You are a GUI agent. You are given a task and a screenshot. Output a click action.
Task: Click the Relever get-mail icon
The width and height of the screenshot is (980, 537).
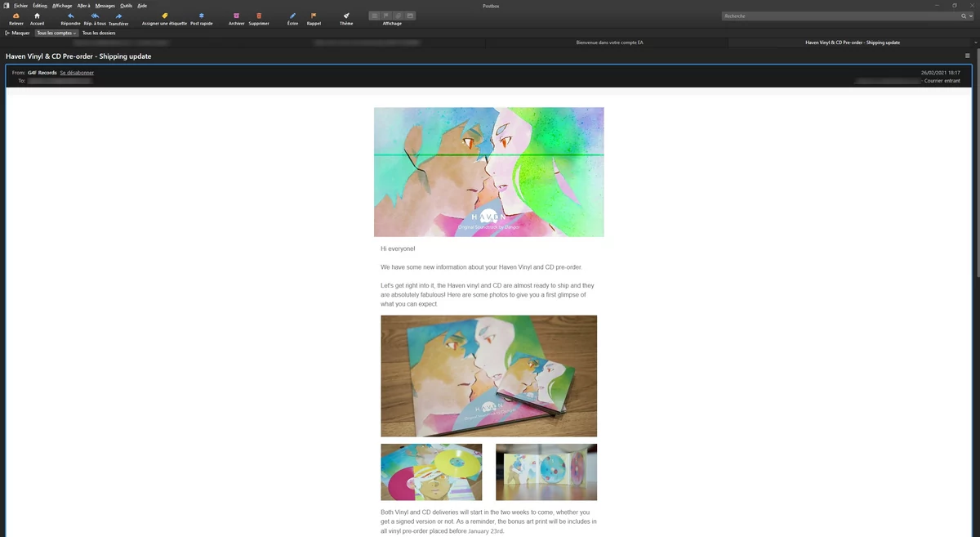[16, 16]
